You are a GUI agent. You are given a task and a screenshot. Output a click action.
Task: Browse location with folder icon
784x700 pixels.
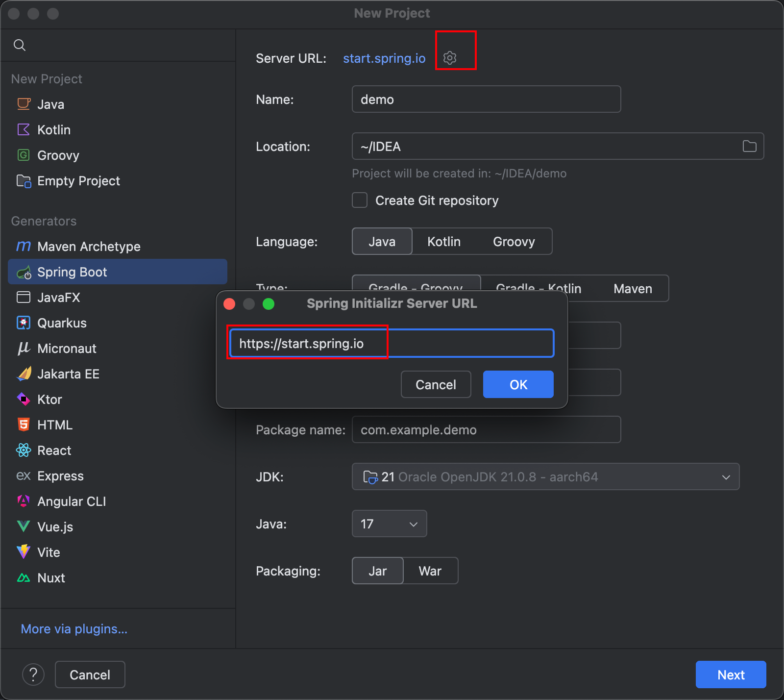point(749,146)
